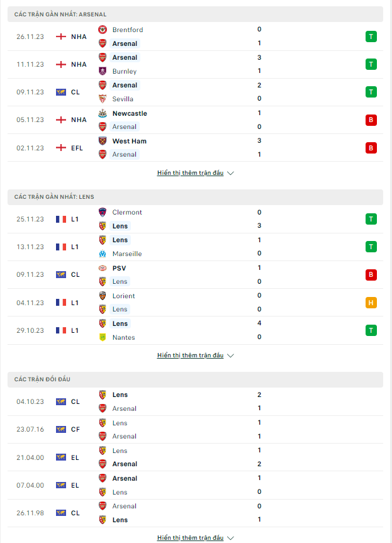Open 'Hiển thị thêm trận đấu' under head-to-head

(x=190, y=538)
